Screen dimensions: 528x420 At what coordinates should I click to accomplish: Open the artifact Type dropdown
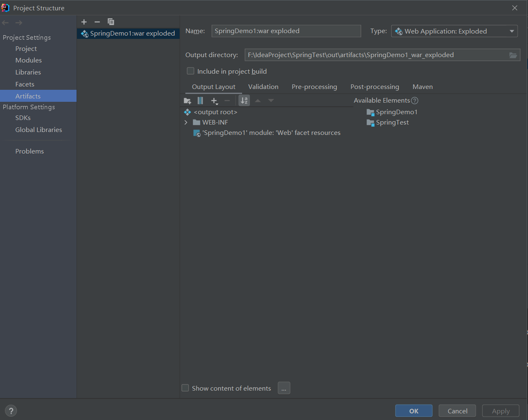pos(454,31)
